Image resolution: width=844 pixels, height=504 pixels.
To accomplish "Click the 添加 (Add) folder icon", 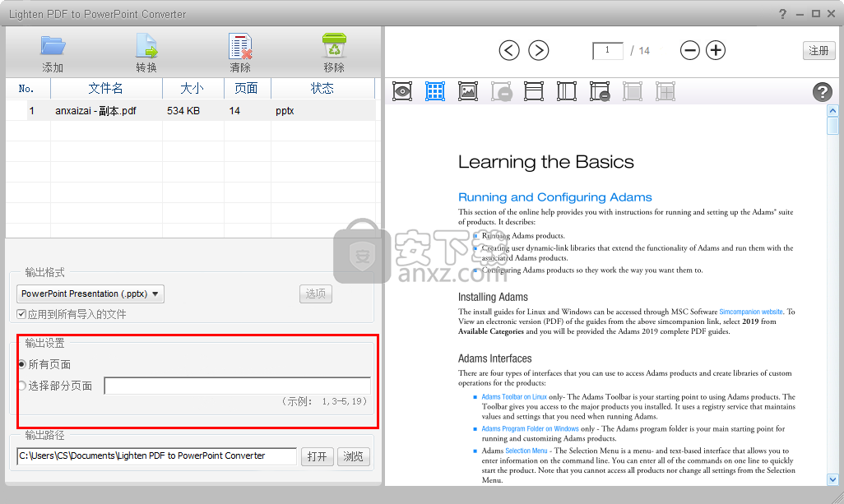I will pos(53,46).
